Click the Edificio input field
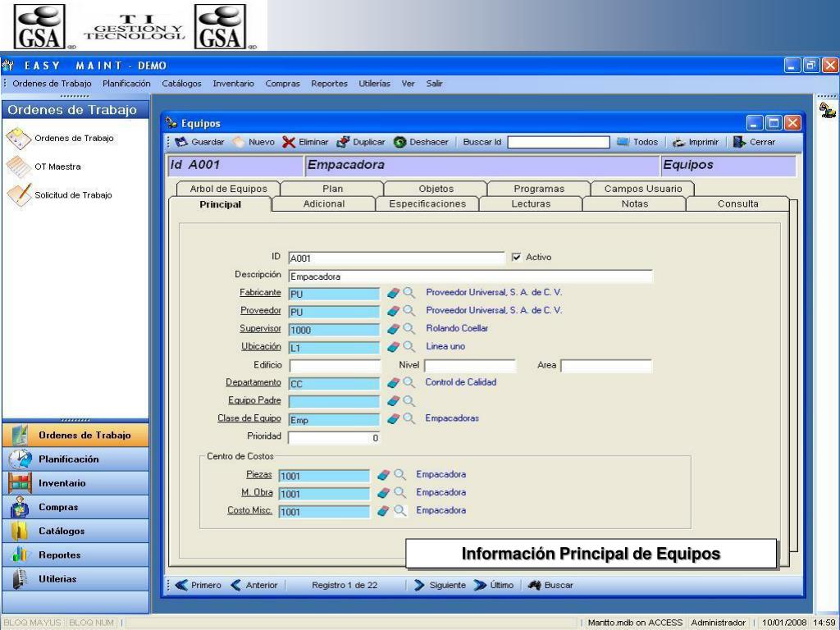This screenshot has width=840, height=630. [335, 366]
